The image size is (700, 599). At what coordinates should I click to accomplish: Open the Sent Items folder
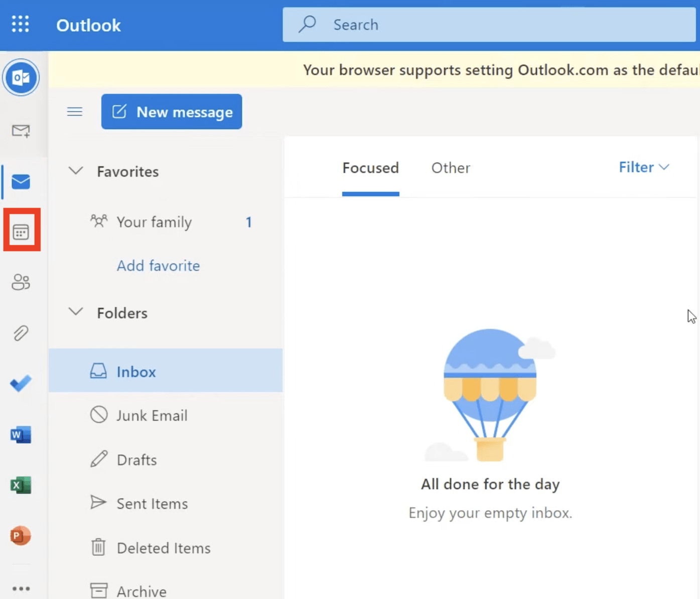(x=166, y=503)
